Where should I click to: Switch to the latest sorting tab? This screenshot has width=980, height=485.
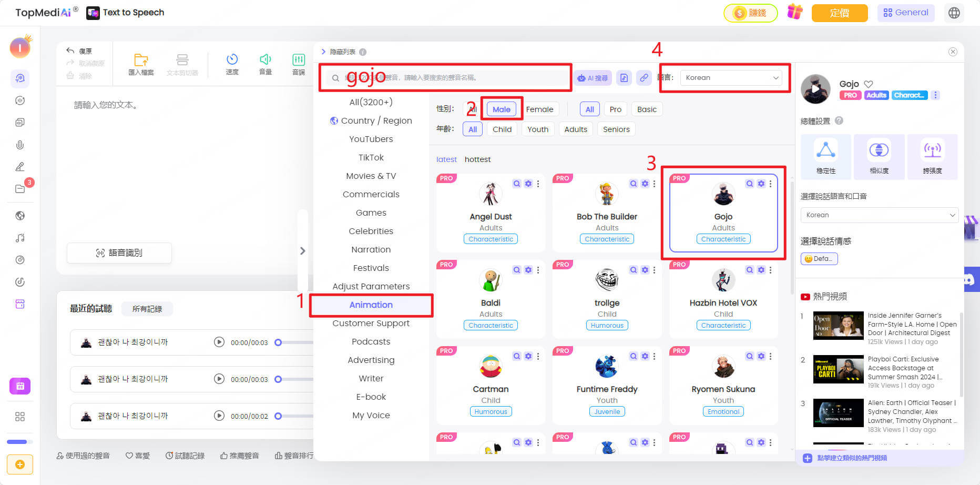(446, 159)
